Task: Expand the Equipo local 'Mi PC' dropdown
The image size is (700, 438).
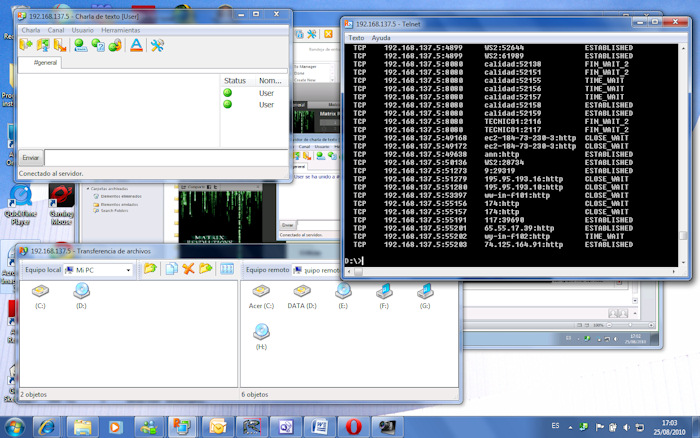Action: [x=127, y=270]
